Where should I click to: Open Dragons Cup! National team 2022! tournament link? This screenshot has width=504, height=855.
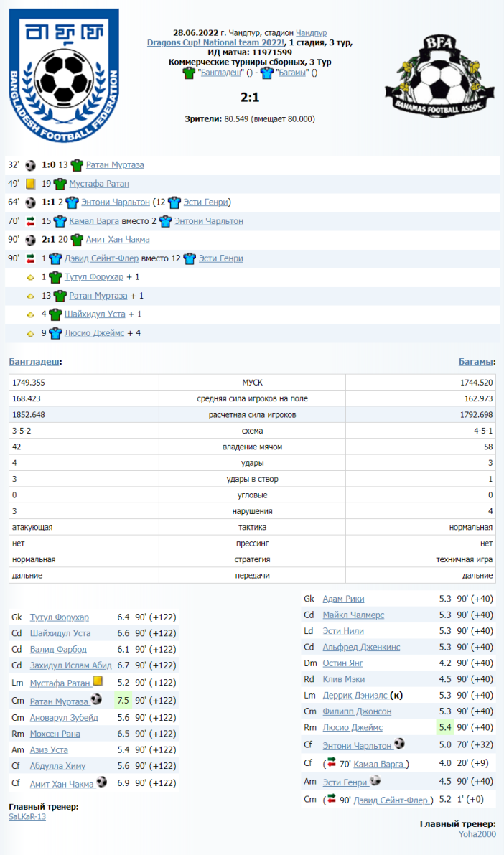[x=215, y=42]
